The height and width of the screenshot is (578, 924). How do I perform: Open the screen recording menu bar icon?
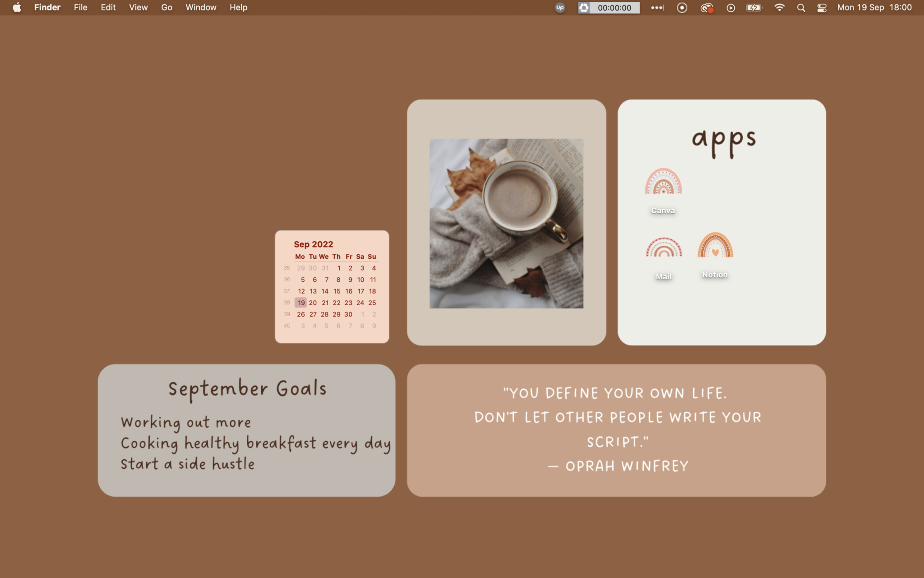click(682, 7)
